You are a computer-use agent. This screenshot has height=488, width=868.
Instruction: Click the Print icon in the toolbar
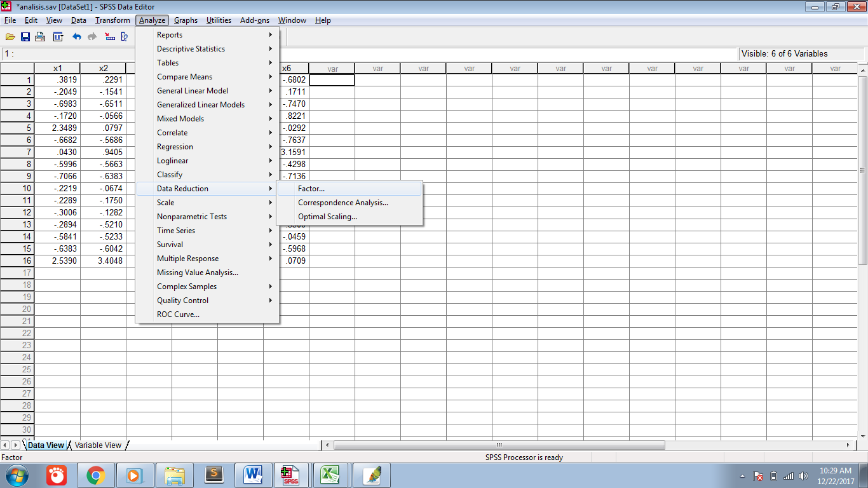pyautogui.click(x=40, y=37)
